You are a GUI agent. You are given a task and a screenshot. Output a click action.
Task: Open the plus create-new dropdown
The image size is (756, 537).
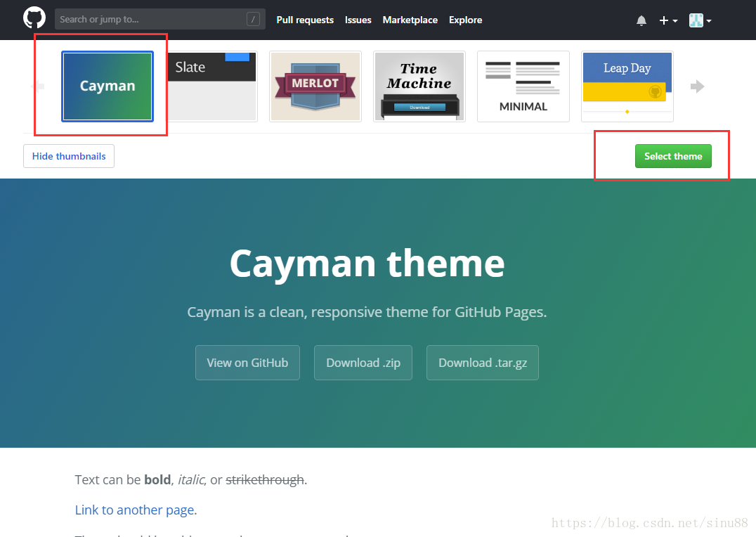[668, 20]
